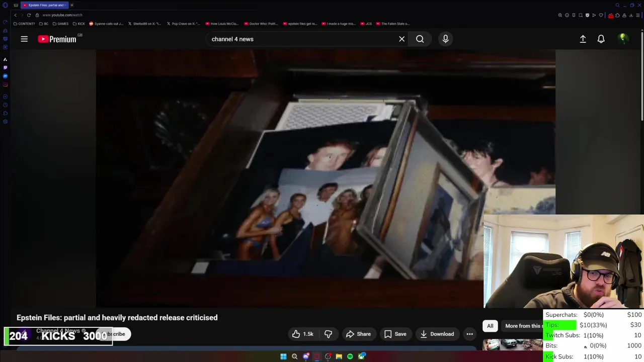Viewport: 644px width, 362px height.
Task: Open sidebar settings gear
Action: [6, 122]
